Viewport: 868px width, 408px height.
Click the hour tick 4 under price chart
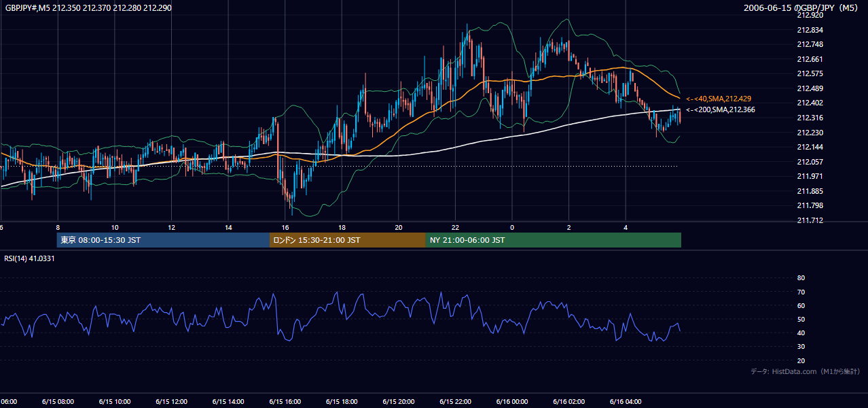[626, 227]
